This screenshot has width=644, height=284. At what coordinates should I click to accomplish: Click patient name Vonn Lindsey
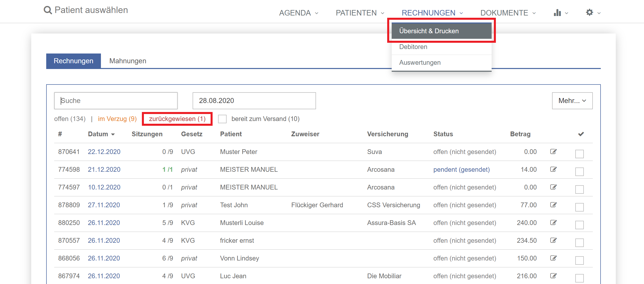(x=240, y=258)
